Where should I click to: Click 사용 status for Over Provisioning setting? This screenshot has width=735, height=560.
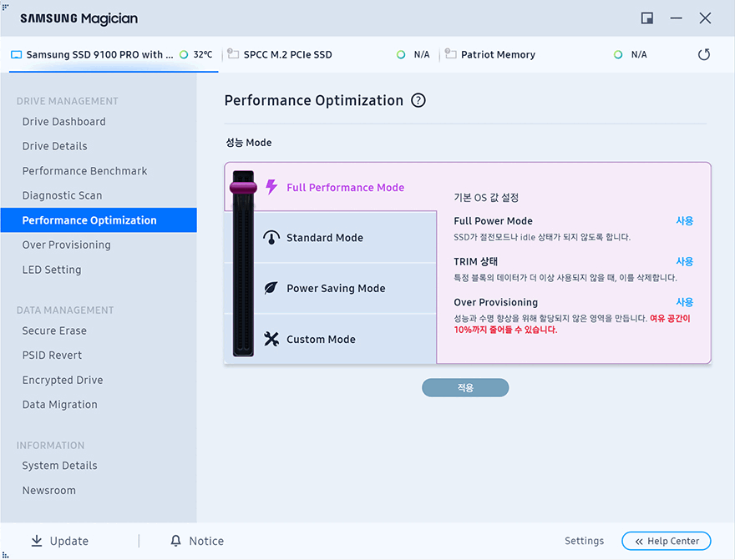tap(684, 302)
